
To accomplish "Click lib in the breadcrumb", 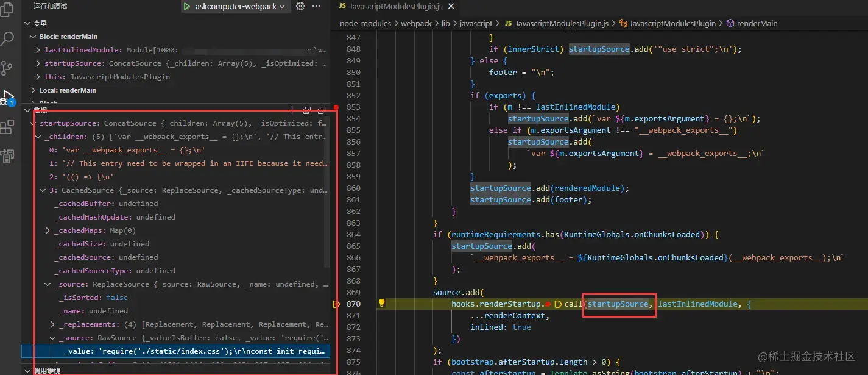I will (x=445, y=23).
